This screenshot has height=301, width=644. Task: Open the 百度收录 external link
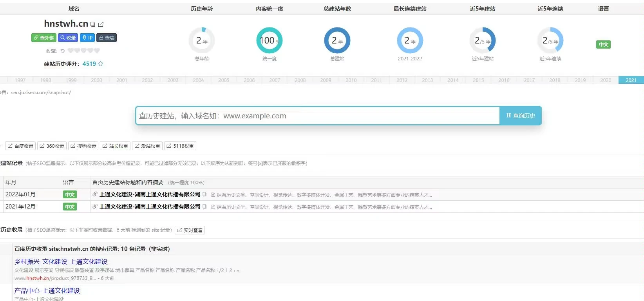[20, 146]
